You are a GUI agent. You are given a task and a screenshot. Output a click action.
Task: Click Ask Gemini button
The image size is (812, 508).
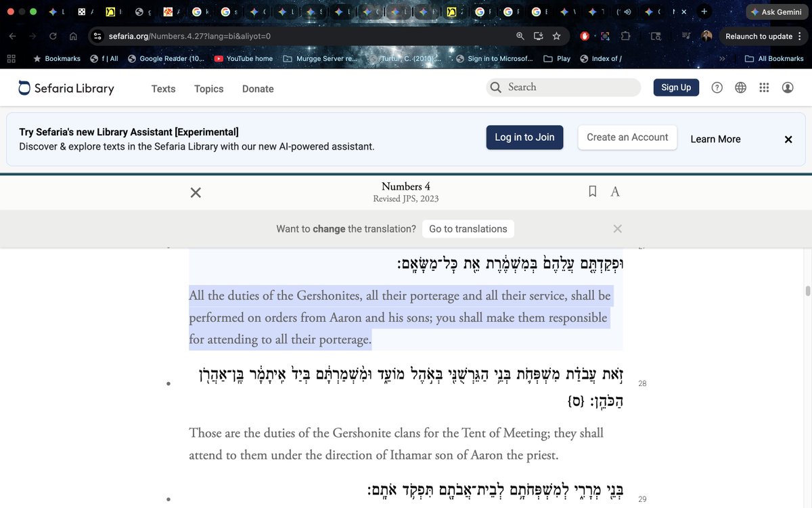[x=775, y=12]
